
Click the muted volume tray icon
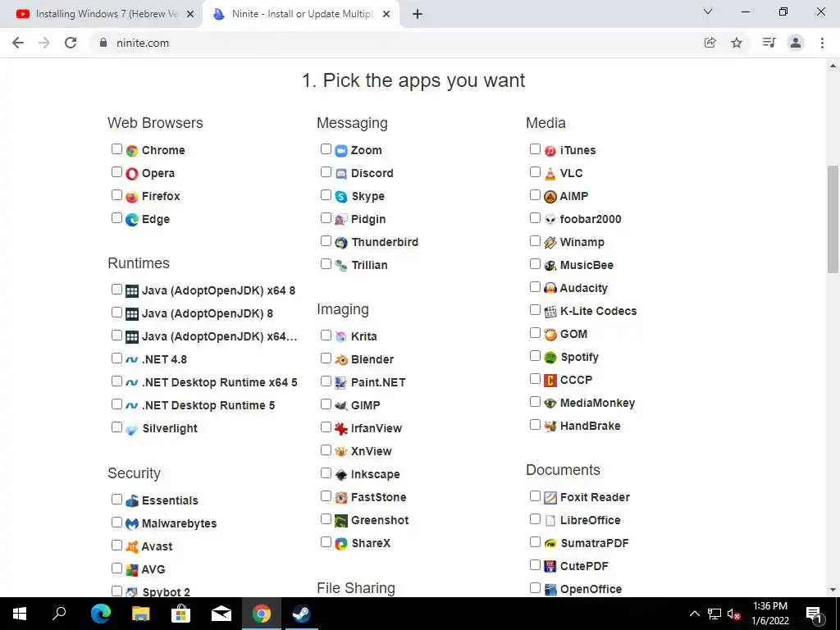coord(734,614)
